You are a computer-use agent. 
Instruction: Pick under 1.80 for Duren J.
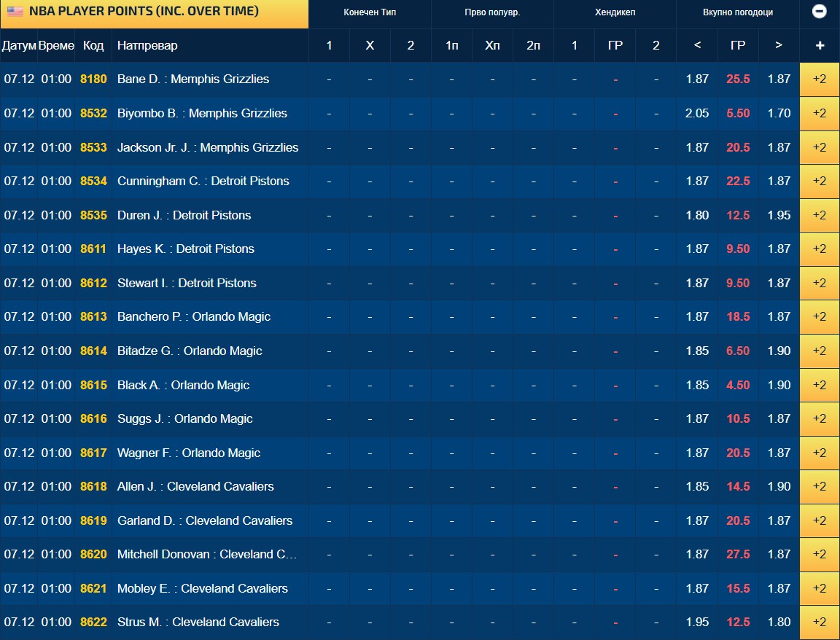coord(697,215)
